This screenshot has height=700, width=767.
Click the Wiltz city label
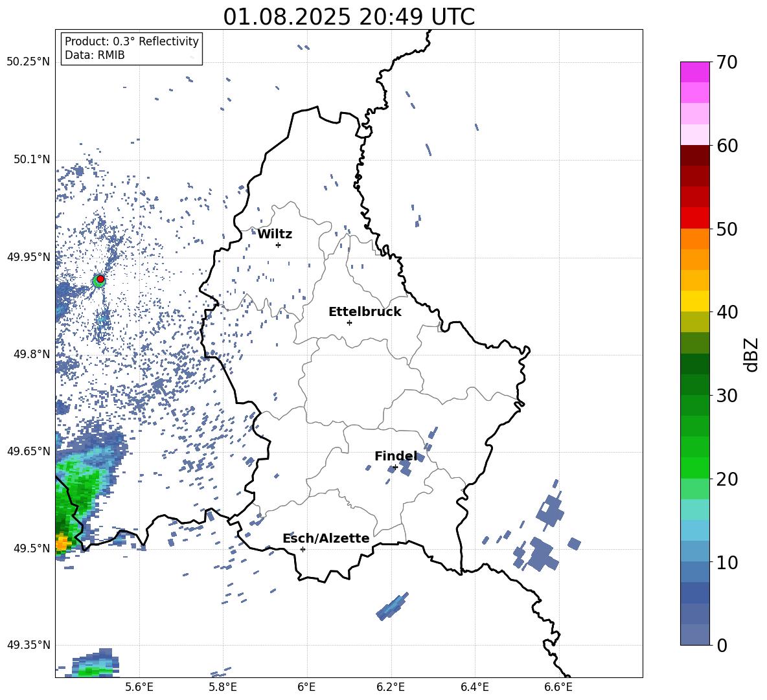tap(275, 234)
